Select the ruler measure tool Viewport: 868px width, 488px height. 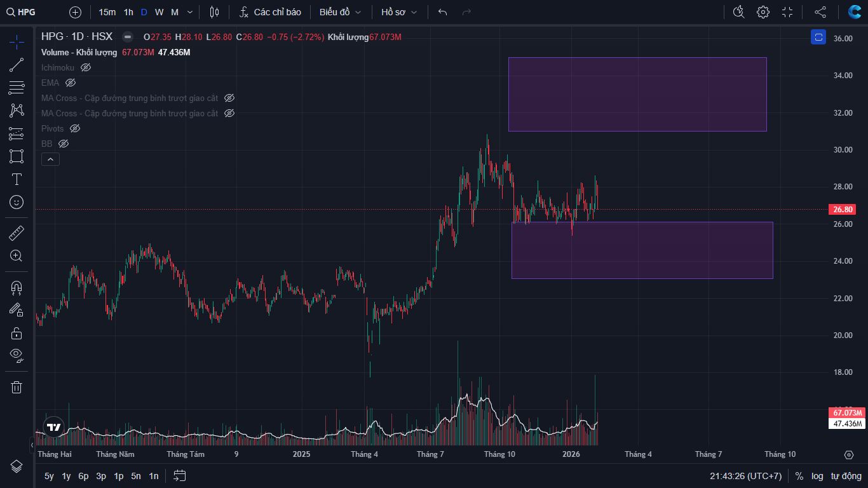[17, 233]
